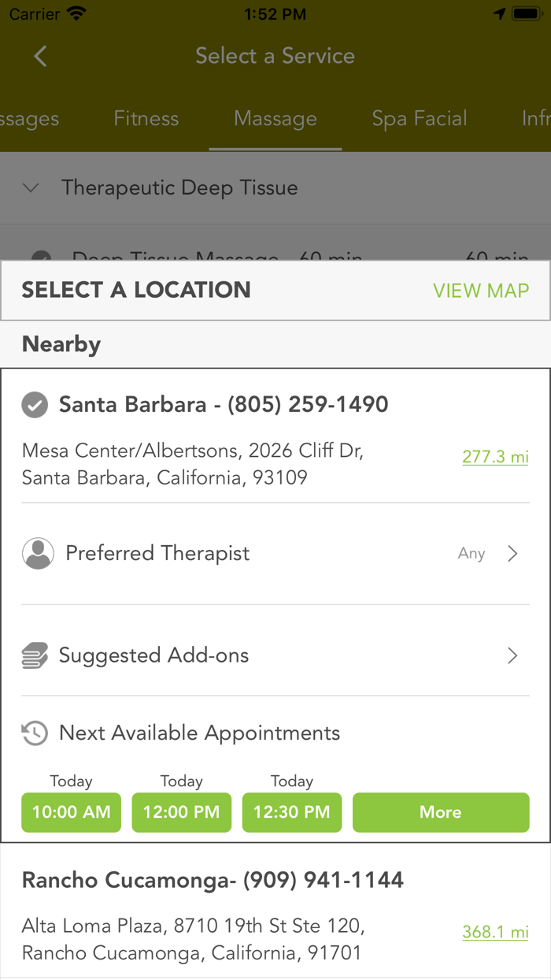Toggle the Deep Tissue Massage 60 min checkmark
The width and height of the screenshot is (551, 980).
coord(41,257)
